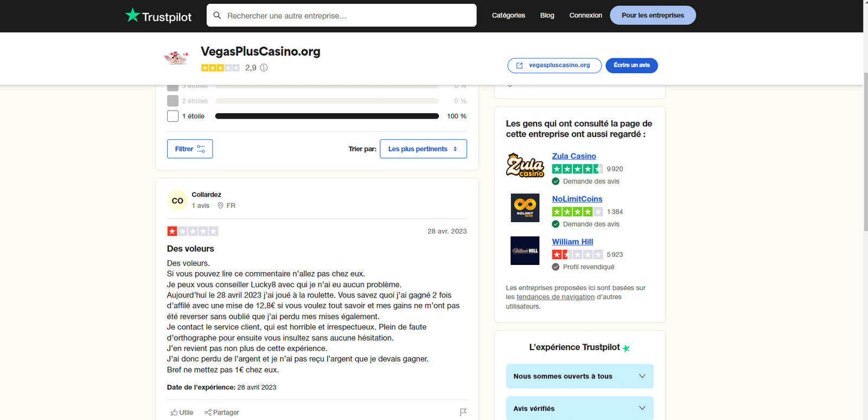The height and width of the screenshot is (420, 868).
Task: Click the 2,9 score text
Action: (251, 68)
